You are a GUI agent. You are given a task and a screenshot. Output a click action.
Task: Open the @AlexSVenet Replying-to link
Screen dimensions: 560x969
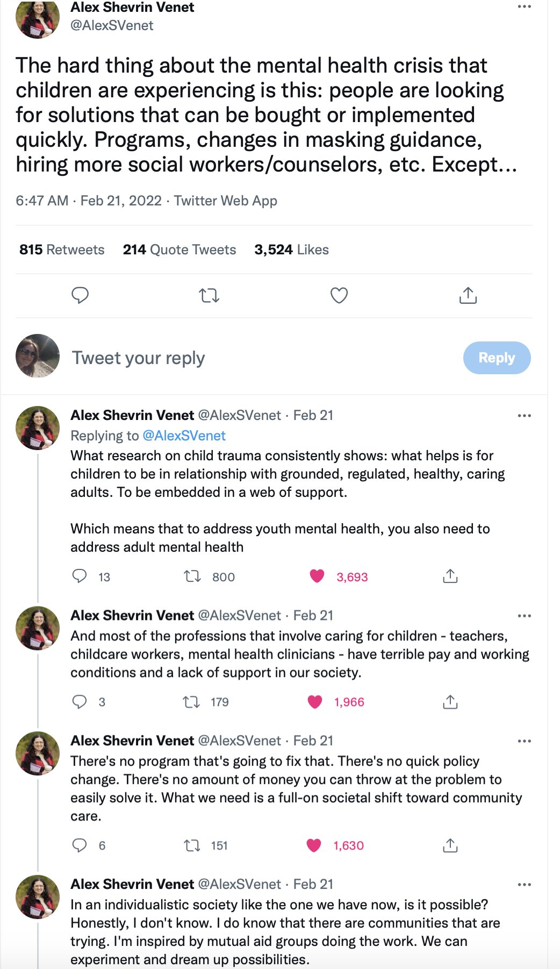(x=184, y=436)
